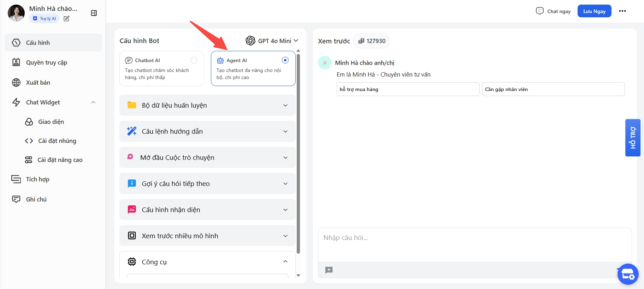Open the GPT 4o Mini model dropdown
644x289 pixels.
[x=272, y=41]
